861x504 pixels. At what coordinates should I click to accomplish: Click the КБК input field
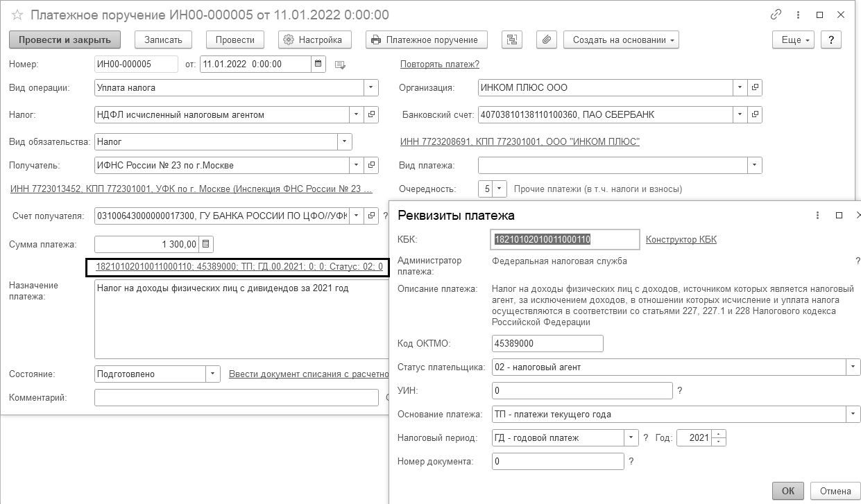coord(565,239)
